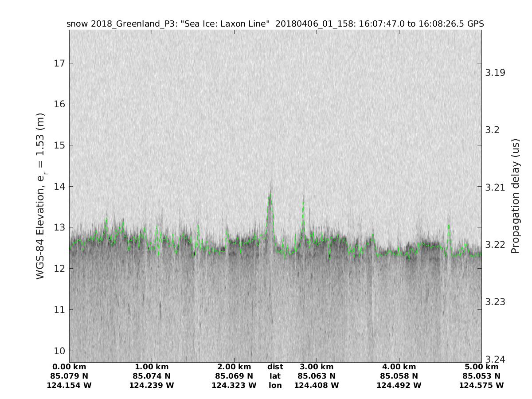Click the plot title text at top
The image size is (532, 399).
pos(275,23)
